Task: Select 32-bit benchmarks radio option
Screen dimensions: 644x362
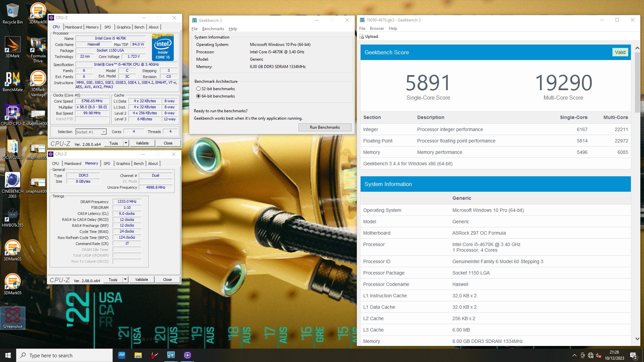Action: click(198, 89)
